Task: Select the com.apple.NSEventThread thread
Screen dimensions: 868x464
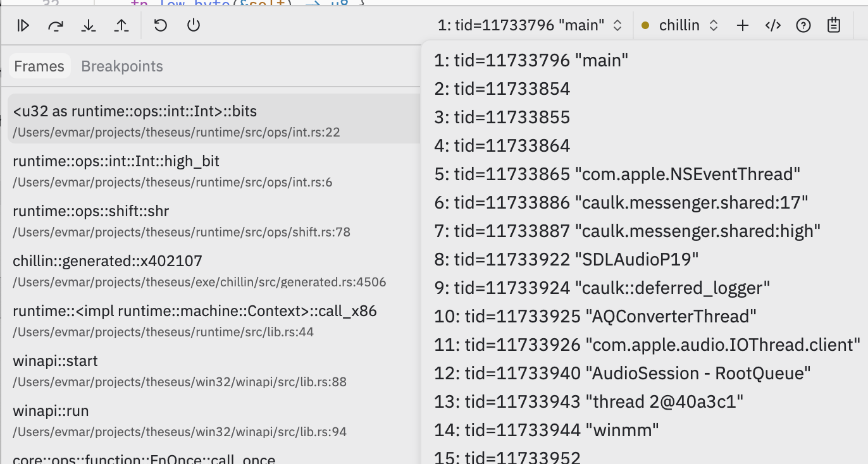Action: 617,174
